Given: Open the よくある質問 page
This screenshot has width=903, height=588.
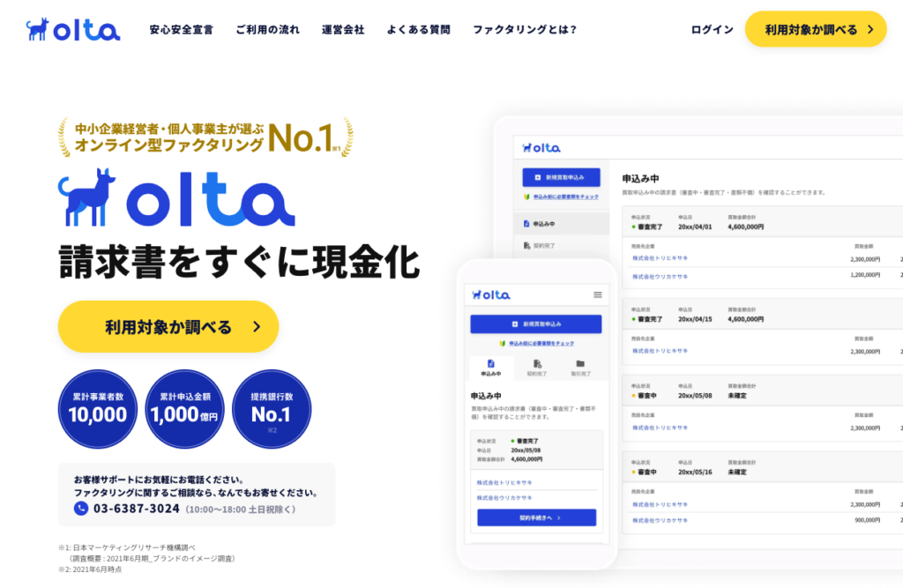Looking at the screenshot, I should pos(419,29).
